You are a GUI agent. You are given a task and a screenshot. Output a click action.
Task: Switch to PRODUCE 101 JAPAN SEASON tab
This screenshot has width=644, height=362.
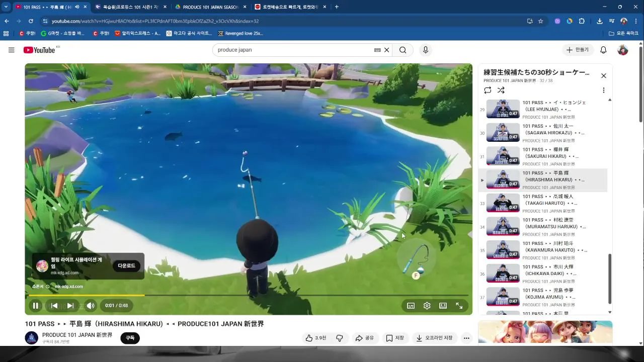point(211,7)
